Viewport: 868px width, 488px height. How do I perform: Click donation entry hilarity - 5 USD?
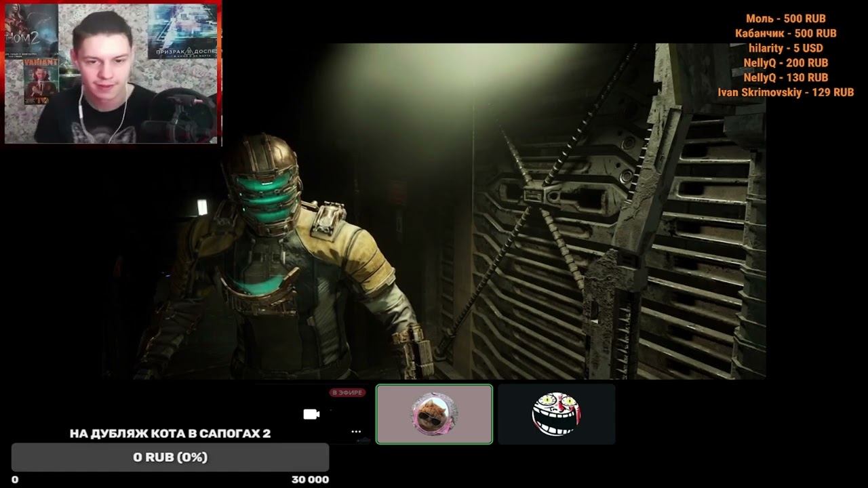[786, 48]
